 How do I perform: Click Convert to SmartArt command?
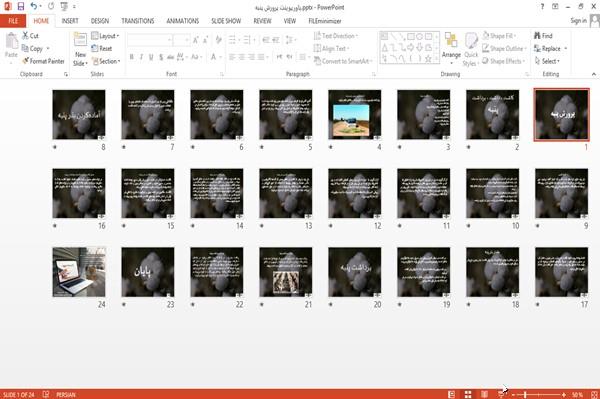342,61
